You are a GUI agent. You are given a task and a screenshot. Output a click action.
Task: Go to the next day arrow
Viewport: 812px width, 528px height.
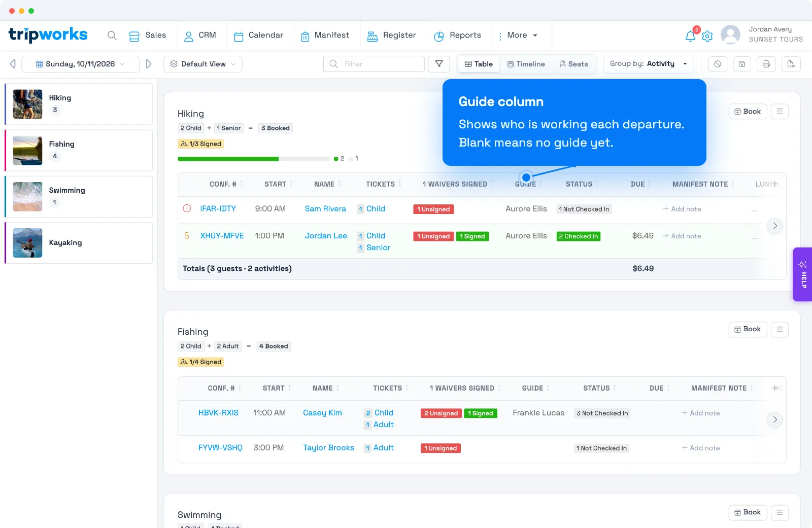(x=149, y=64)
